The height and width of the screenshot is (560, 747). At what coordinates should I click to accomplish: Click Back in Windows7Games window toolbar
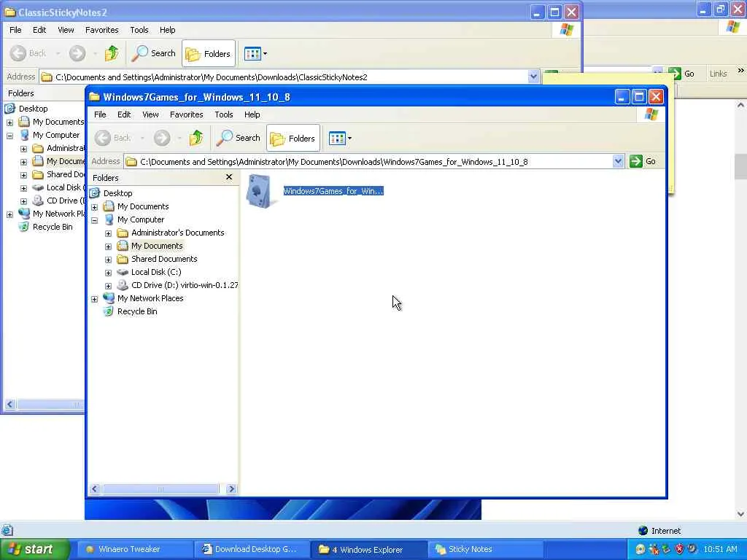click(113, 138)
